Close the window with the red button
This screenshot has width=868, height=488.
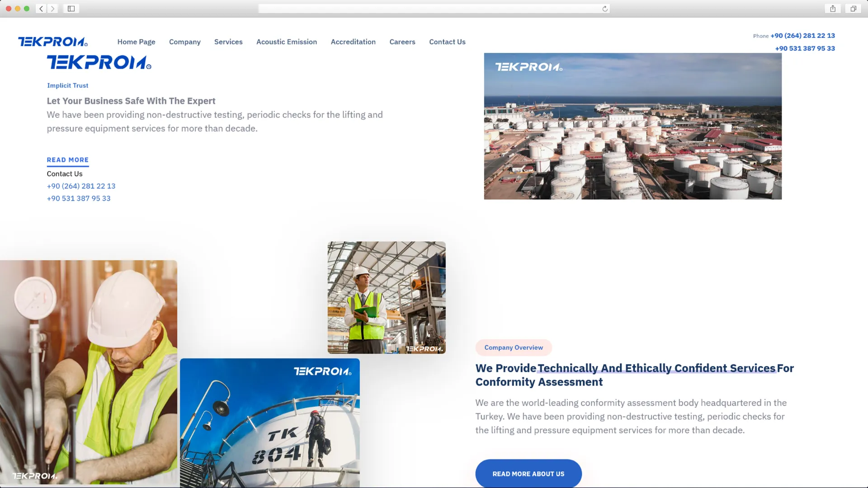coord(9,9)
